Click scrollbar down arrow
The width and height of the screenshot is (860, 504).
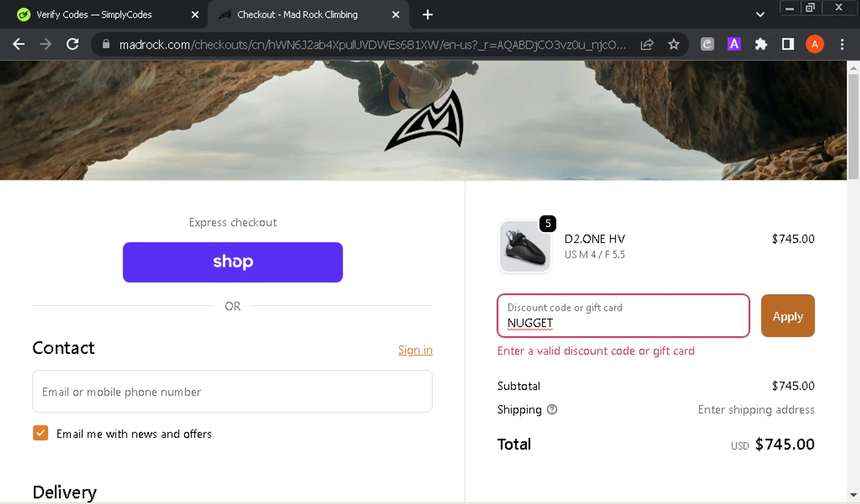click(x=853, y=494)
